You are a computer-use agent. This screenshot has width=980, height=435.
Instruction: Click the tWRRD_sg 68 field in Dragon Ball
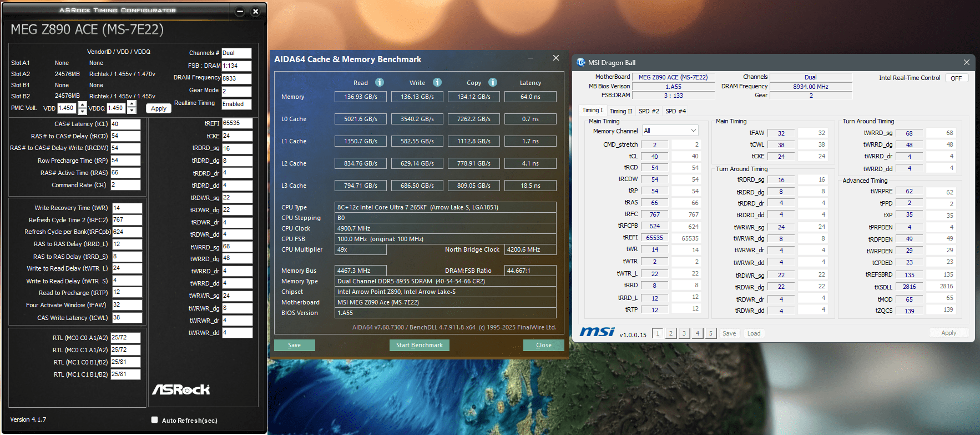(x=910, y=133)
